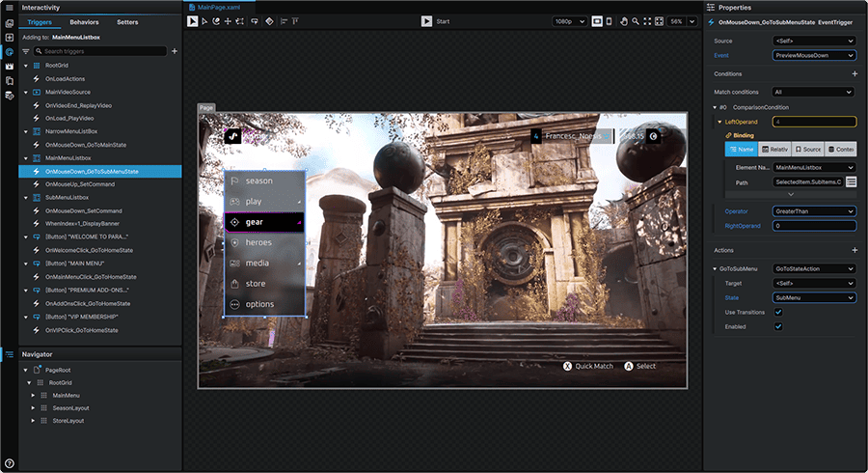This screenshot has width=868, height=473.
Task: Open the Element Name MainMenuListbox dropdown
Action: point(814,167)
